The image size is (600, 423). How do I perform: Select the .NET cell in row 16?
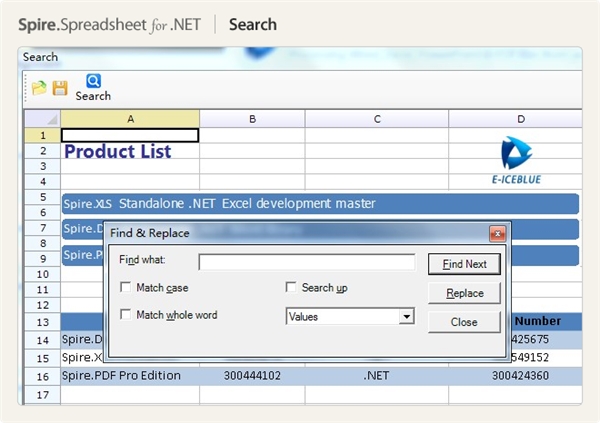tap(377, 376)
